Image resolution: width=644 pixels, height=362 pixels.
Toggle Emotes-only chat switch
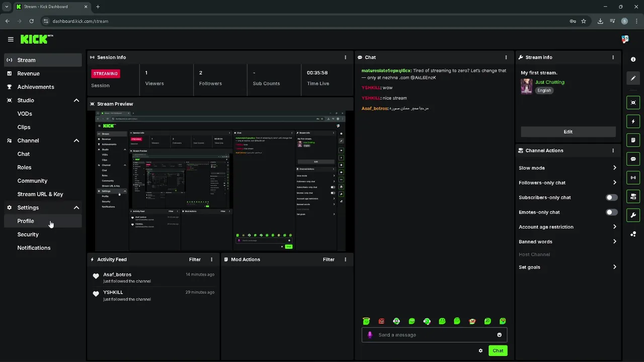pos(612,212)
